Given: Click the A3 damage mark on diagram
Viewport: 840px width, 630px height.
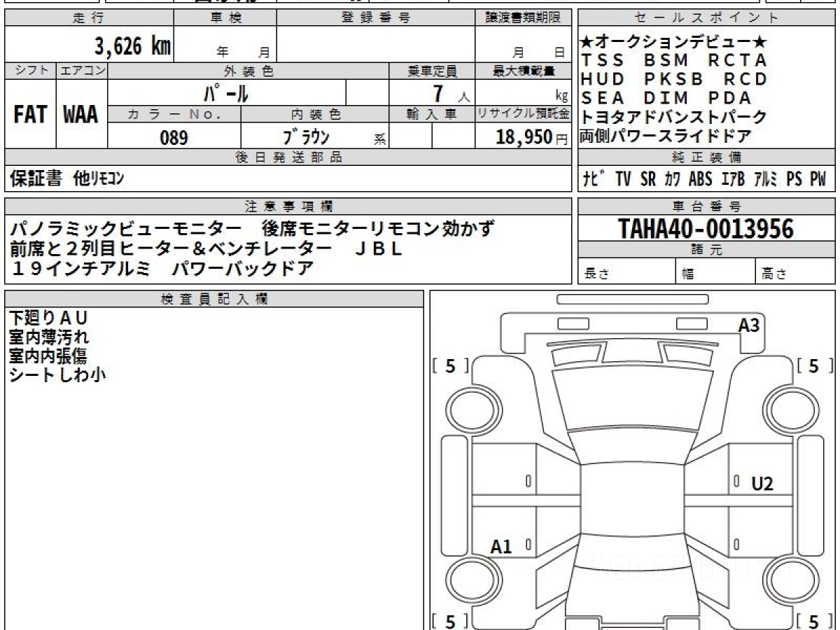Looking at the screenshot, I should [x=749, y=325].
